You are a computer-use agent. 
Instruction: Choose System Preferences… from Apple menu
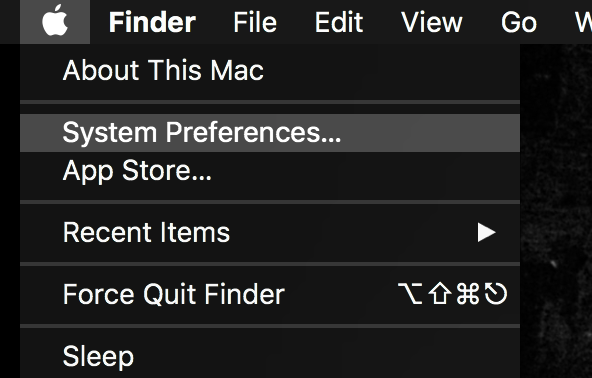(270, 133)
